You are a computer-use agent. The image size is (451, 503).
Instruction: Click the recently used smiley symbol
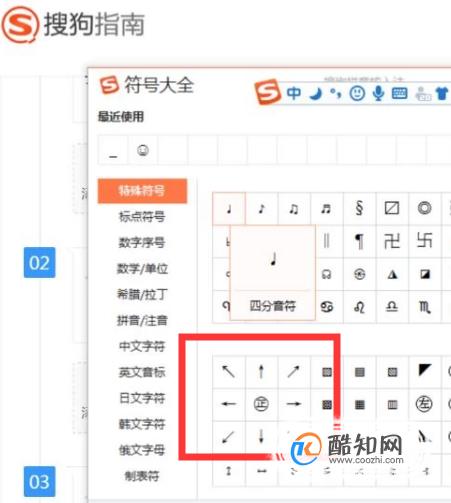(143, 150)
